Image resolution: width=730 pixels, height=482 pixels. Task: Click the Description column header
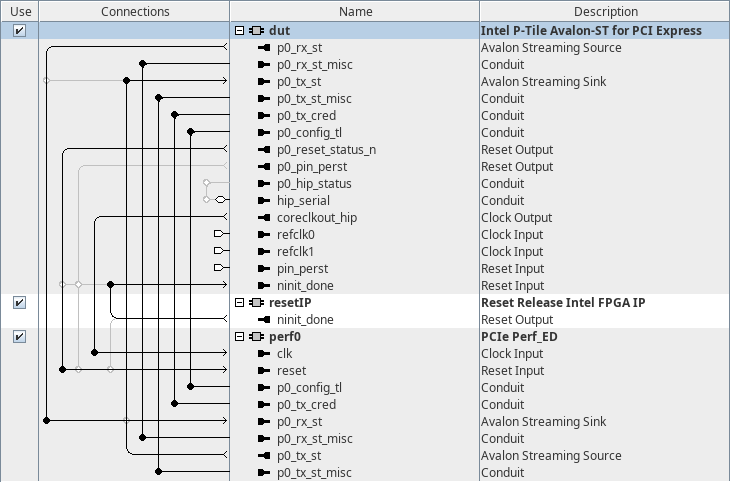[x=604, y=11]
